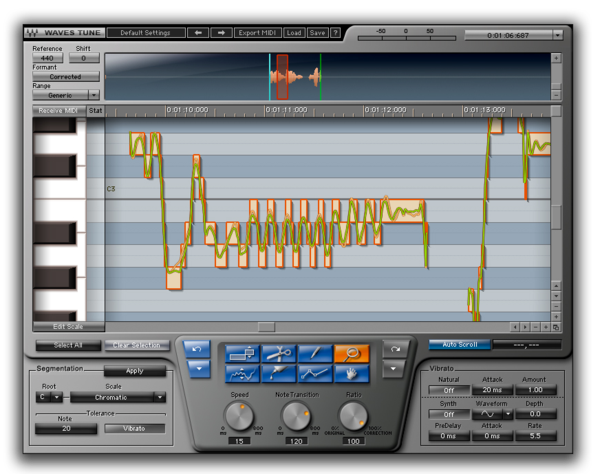Toggle Receive MIDI
The height and width of the screenshot is (474, 600).
(59, 111)
